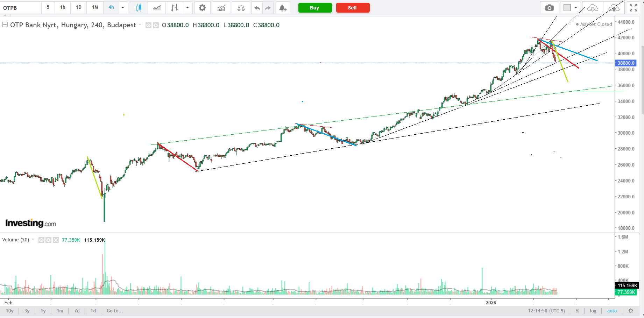Viewport: 644px width, 318px height.
Task: Open the time interval dropdown next to 4h
Action: pos(123,8)
